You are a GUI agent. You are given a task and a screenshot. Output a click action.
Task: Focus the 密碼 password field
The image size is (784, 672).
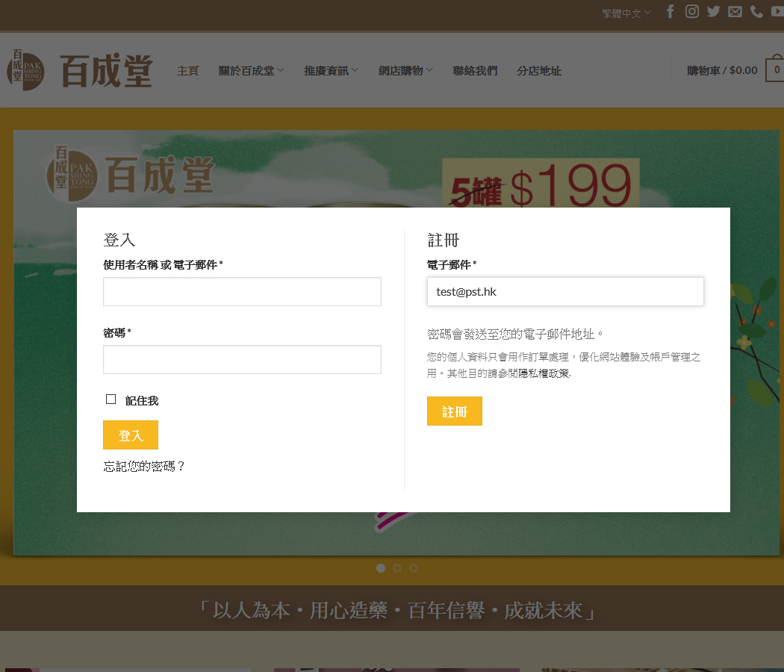coord(242,359)
